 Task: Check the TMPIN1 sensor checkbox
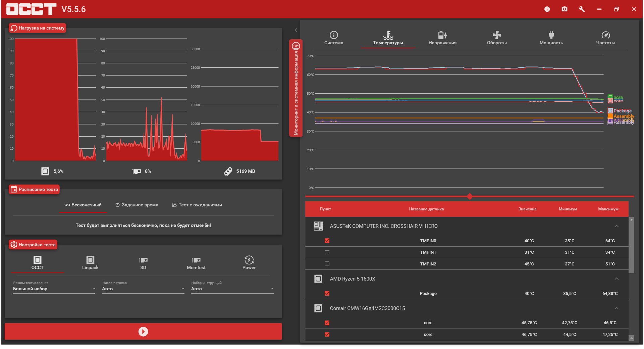click(327, 252)
